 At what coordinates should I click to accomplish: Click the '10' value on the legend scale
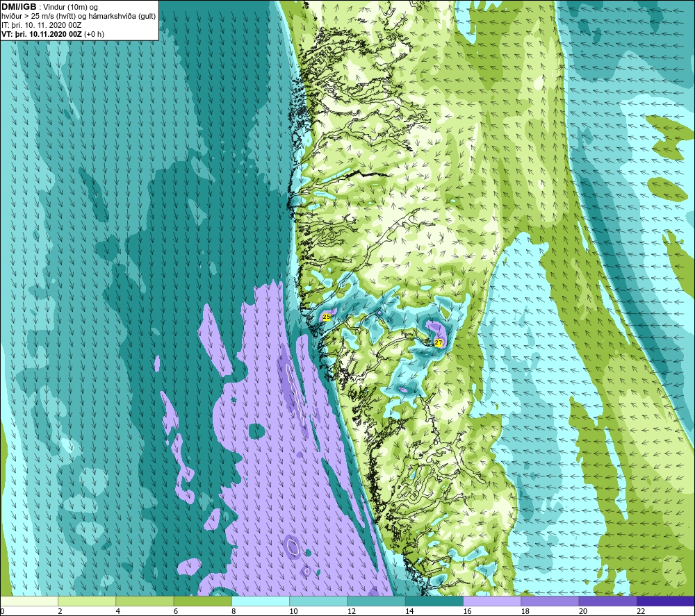[294, 611]
